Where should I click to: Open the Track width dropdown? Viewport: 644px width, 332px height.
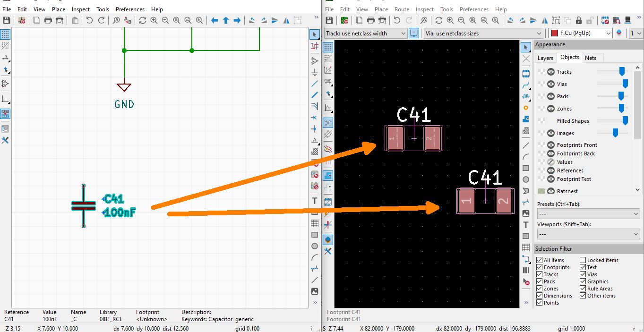click(x=365, y=34)
